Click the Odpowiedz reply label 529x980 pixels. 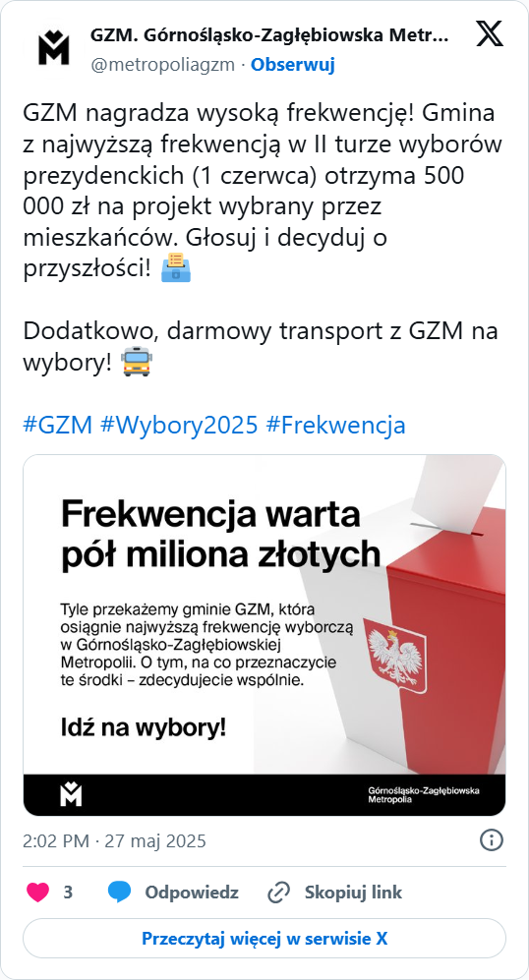[x=192, y=893]
